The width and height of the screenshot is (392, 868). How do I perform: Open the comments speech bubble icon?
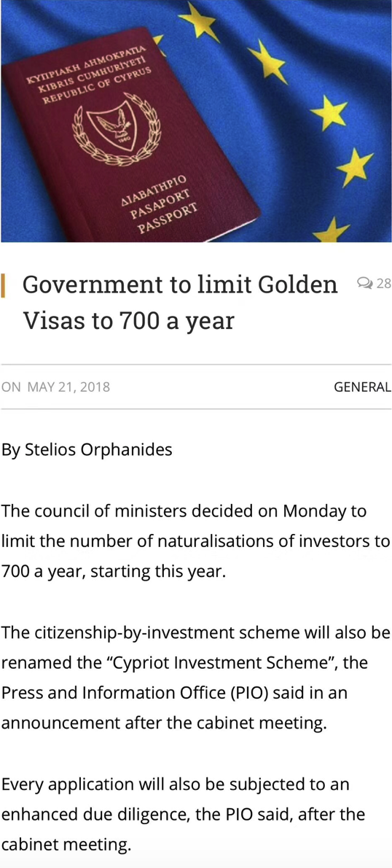coord(365,284)
